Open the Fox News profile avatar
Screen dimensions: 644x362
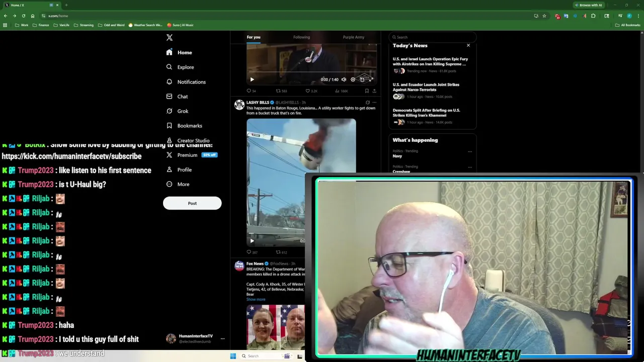coord(239,266)
